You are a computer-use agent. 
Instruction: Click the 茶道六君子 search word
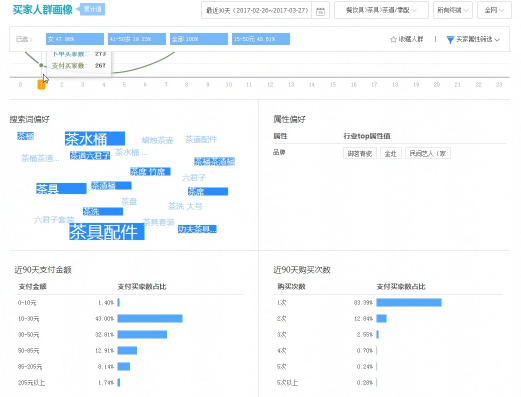90,155
